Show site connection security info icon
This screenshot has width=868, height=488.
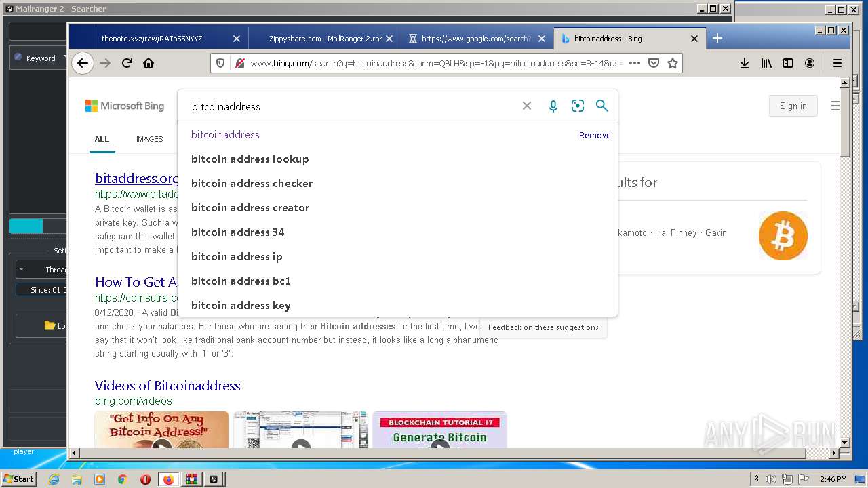239,63
